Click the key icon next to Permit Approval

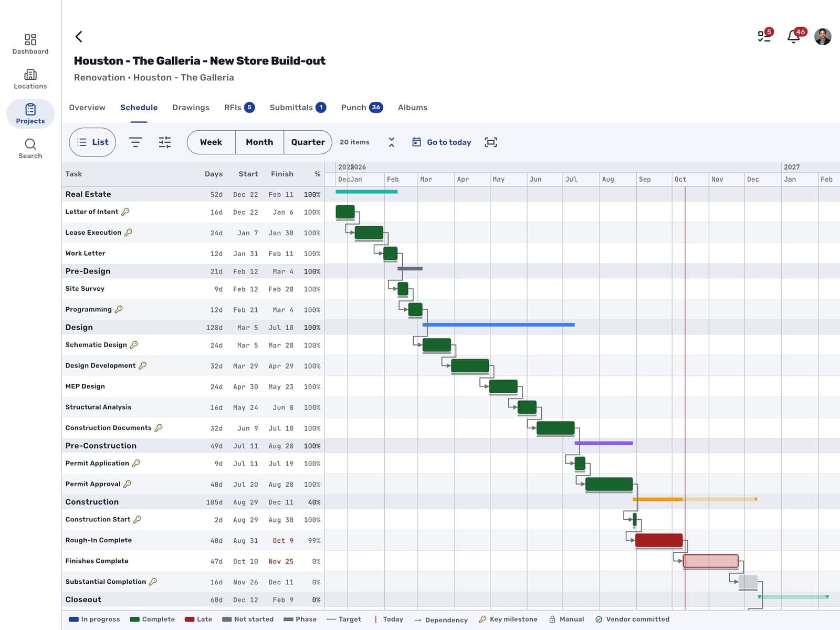pyautogui.click(x=128, y=484)
